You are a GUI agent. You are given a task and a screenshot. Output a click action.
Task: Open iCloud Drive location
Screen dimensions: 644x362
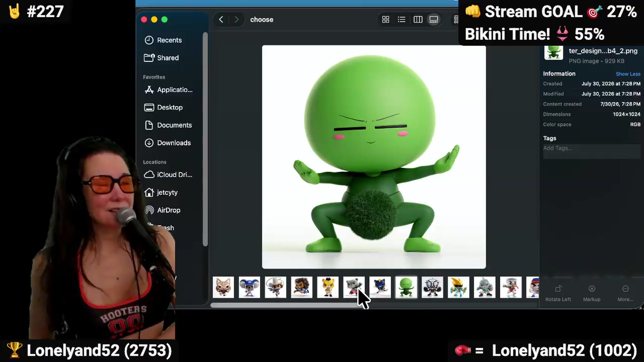tap(168, 175)
